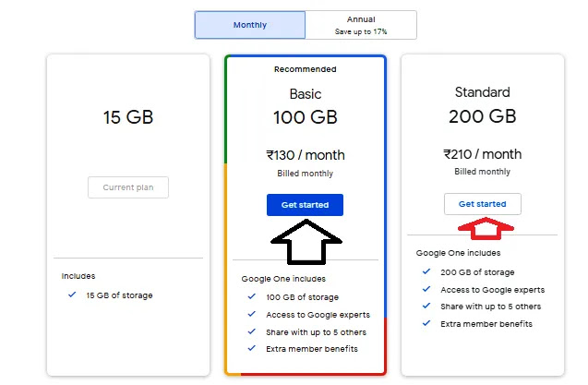Click checkmark beside 100 GB of storage
The image size is (588, 385).
252,296
